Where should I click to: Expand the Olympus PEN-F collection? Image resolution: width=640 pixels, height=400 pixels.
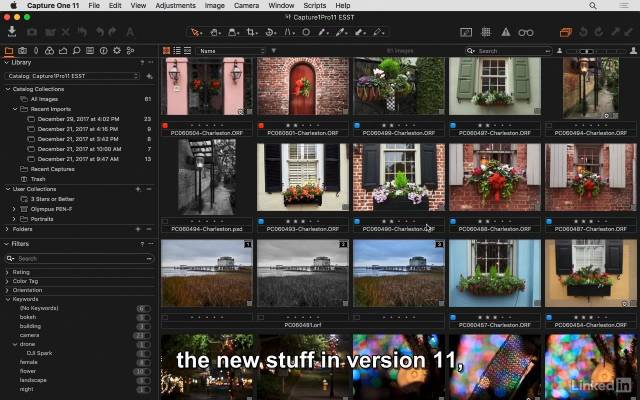(x=14, y=208)
